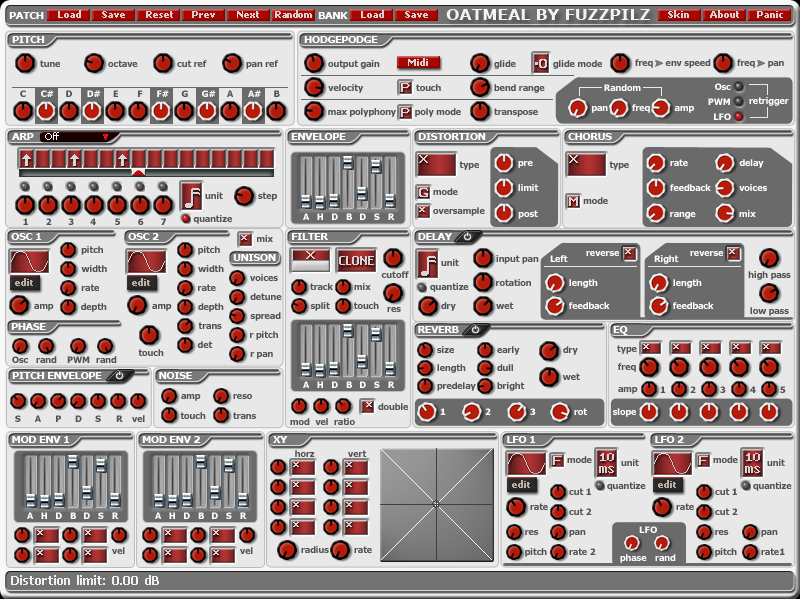The height and width of the screenshot is (599, 800).
Task: Toggle the Delay quantize LED
Action: (x=422, y=287)
